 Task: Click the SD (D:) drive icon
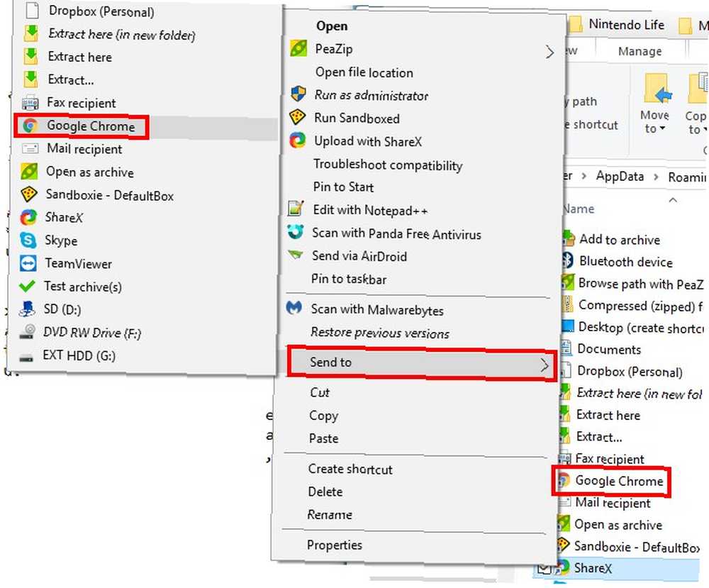tap(27, 309)
